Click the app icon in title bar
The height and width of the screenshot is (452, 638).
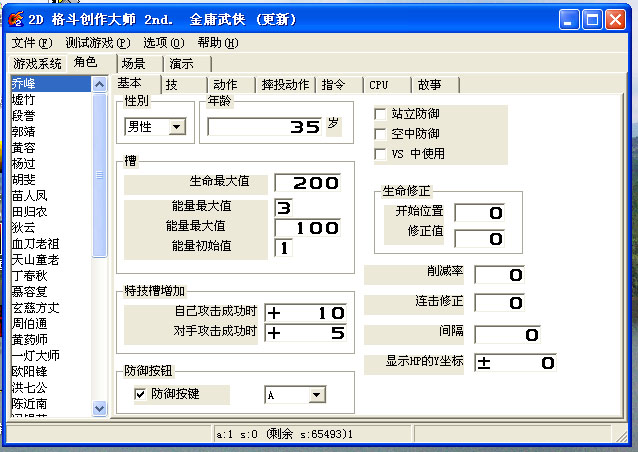point(16,19)
